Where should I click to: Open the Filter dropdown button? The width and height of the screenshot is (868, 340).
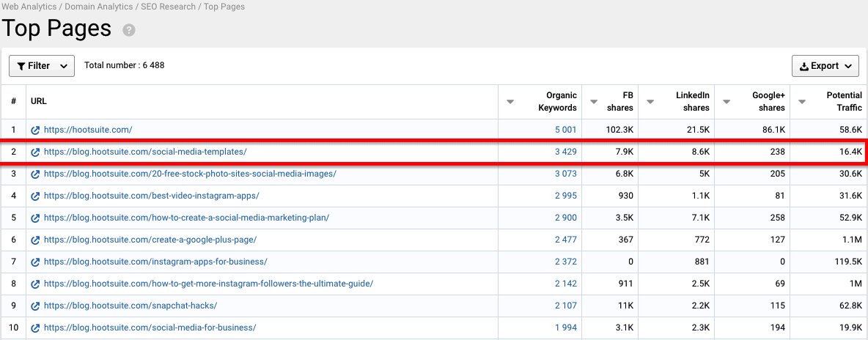point(42,66)
